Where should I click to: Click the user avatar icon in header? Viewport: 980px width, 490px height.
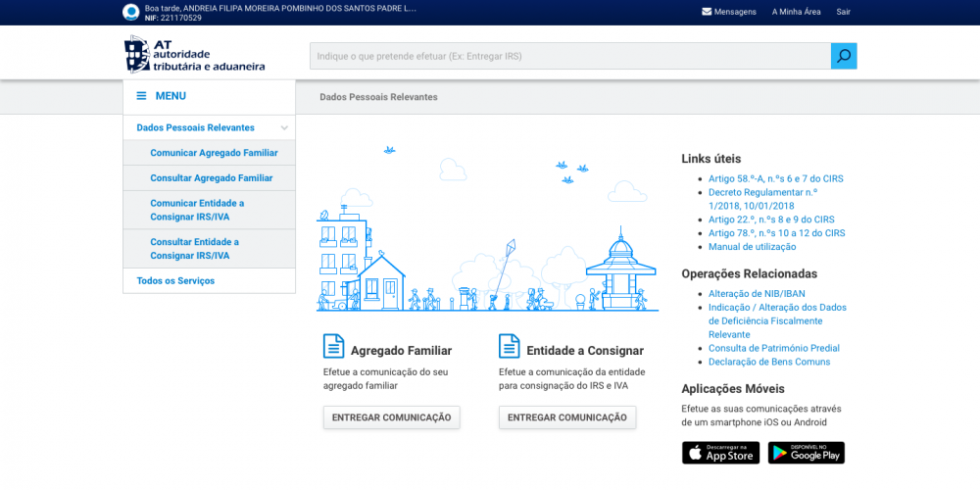[x=130, y=12]
